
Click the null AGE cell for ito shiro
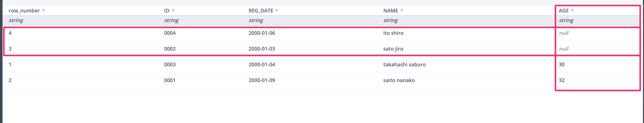pos(564,33)
